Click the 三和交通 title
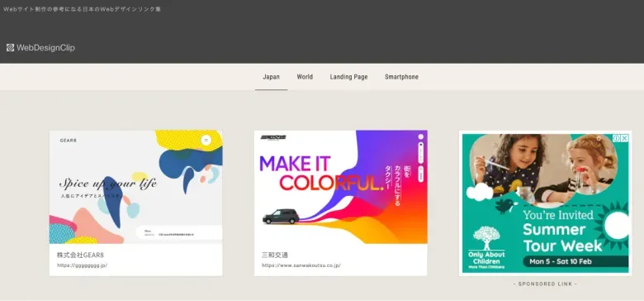644x301 pixels. tap(275, 255)
